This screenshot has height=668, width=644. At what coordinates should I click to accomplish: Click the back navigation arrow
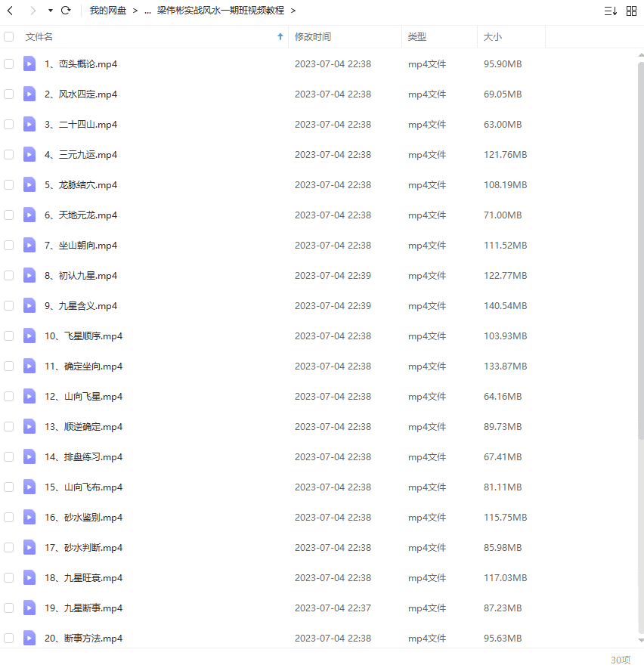(11, 11)
